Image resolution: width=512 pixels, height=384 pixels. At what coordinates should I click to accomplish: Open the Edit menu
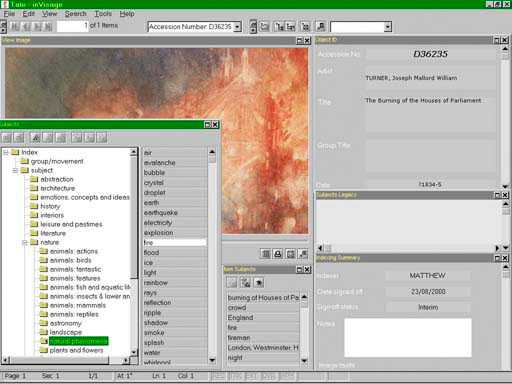point(28,14)
